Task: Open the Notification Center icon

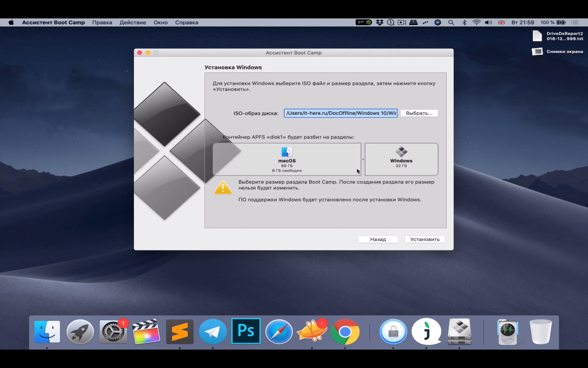Action: (x=575, y=22)
